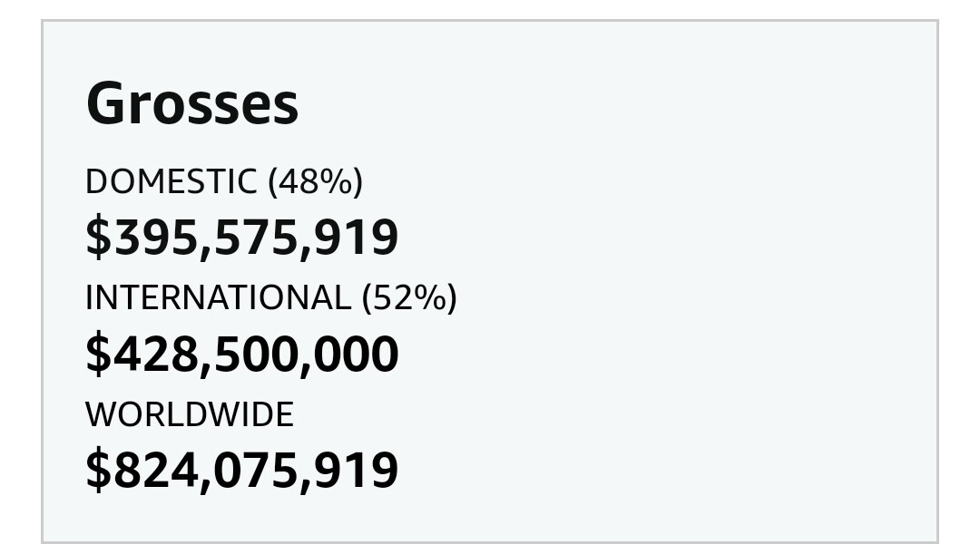This screenshot has height=554, width=980.
Task: Click the dollar sign before 824,075,919
Action: click(x=96, y=471)
